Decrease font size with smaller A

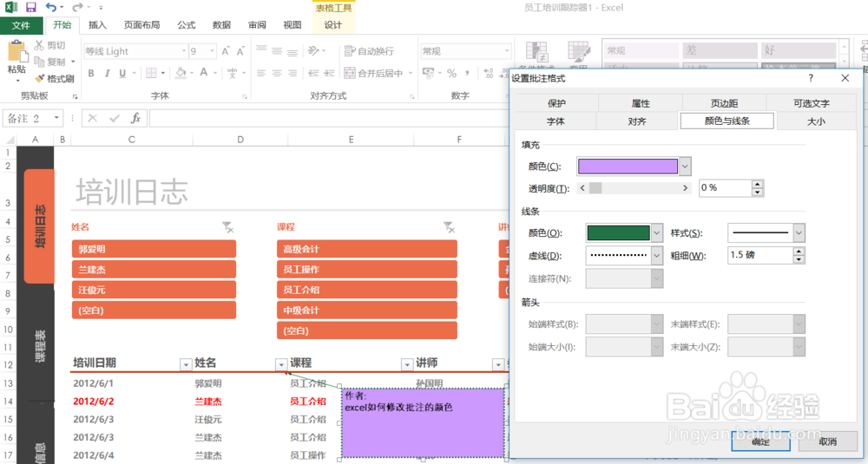240,51
